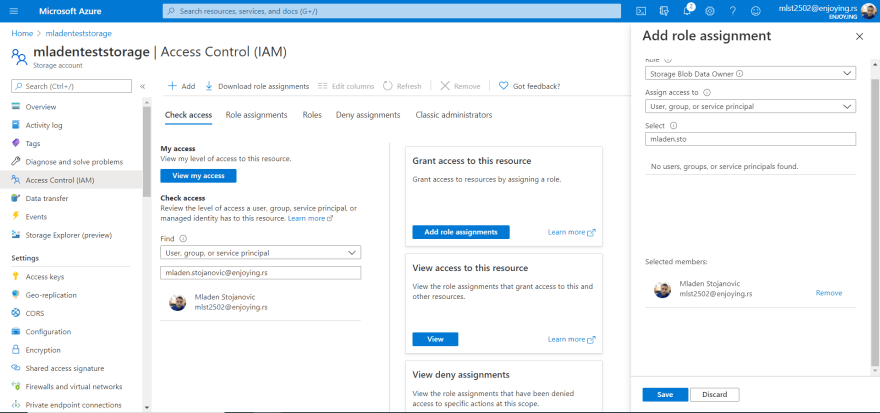Image resolution: width=880 pixels, height=413 pixels.
Task: Switch to the Role assignments tab
Action: pyautogui.click(x=256, y=115)
